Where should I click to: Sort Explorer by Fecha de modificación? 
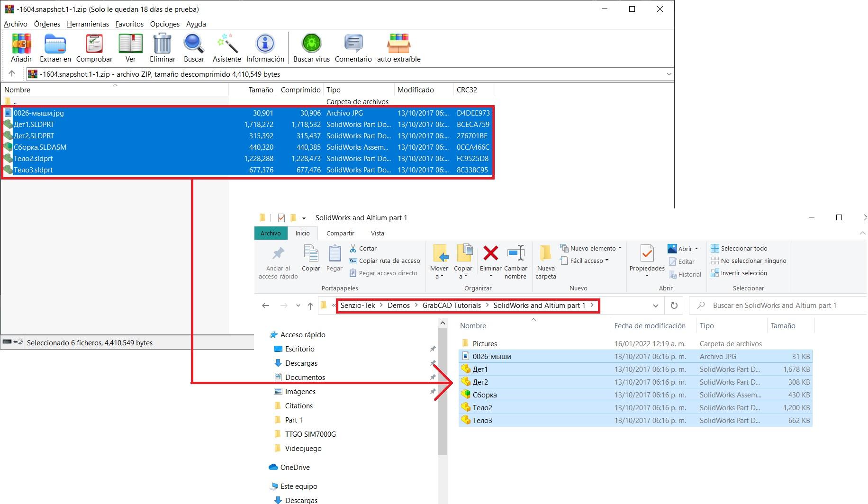click(650, 325)
